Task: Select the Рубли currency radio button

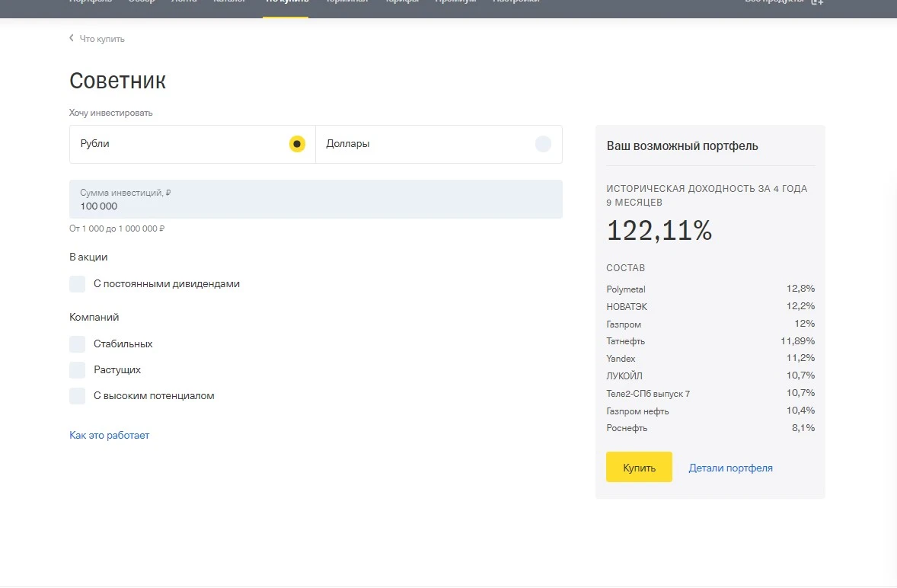Action: (x=297, y=144)
